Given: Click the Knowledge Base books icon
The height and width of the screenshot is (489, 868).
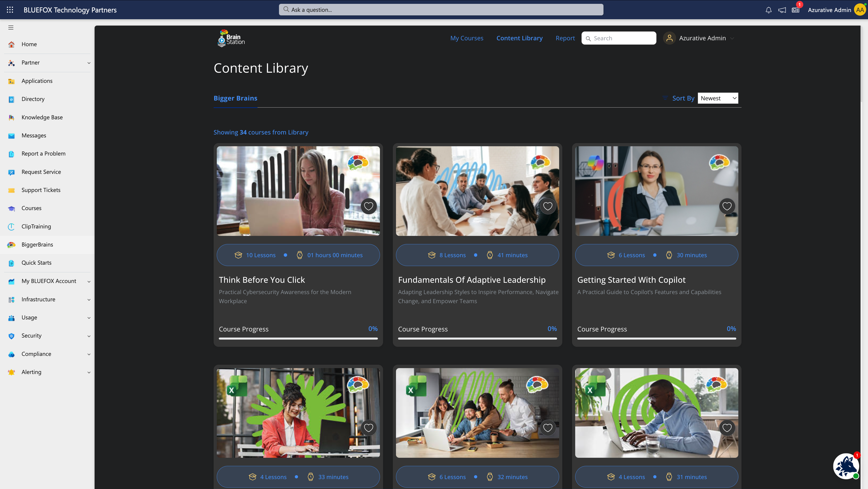Looking at the screenshot, I should pos(12,117).
